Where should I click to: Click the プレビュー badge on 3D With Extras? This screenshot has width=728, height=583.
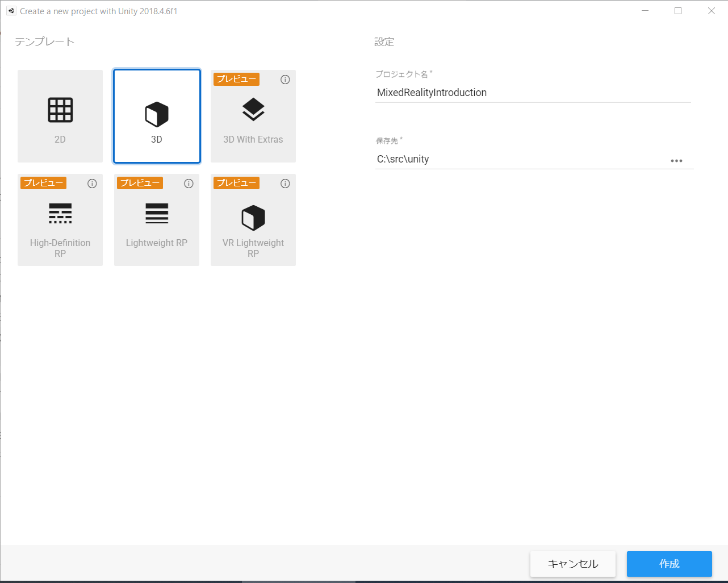point(236,79)
